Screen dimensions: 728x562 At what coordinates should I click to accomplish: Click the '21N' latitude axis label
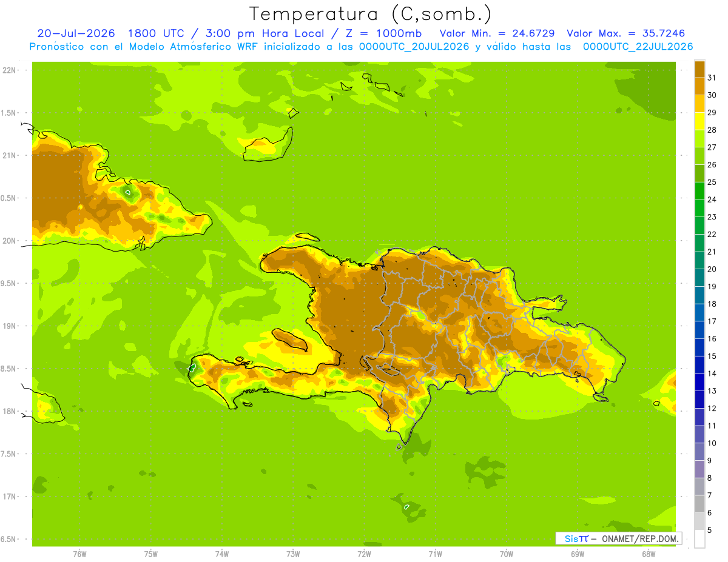tap(10, 155)
